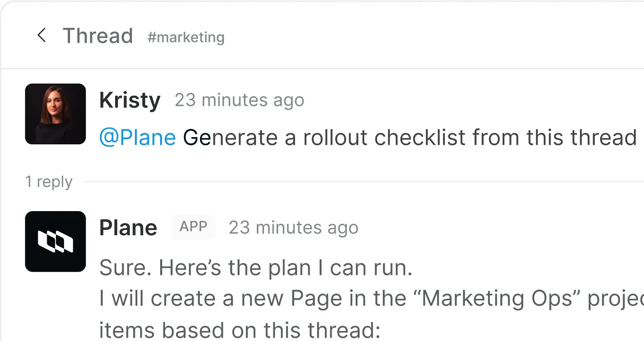Screen dimensions: 644x341
Task: Click Kristy's profile photo thumbnail
Action: click(x=55, y=114)
